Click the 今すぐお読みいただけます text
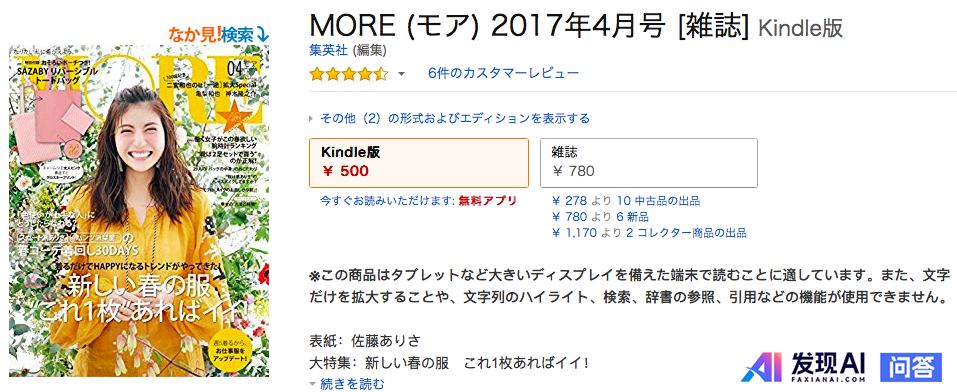Viewport: 957px width, 392px height. (388, 201)
